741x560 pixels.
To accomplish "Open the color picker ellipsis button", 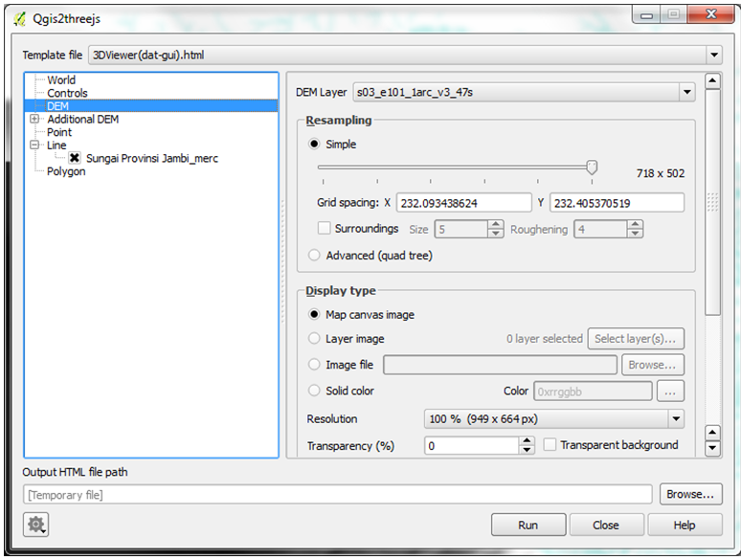I will pos(670,392).
